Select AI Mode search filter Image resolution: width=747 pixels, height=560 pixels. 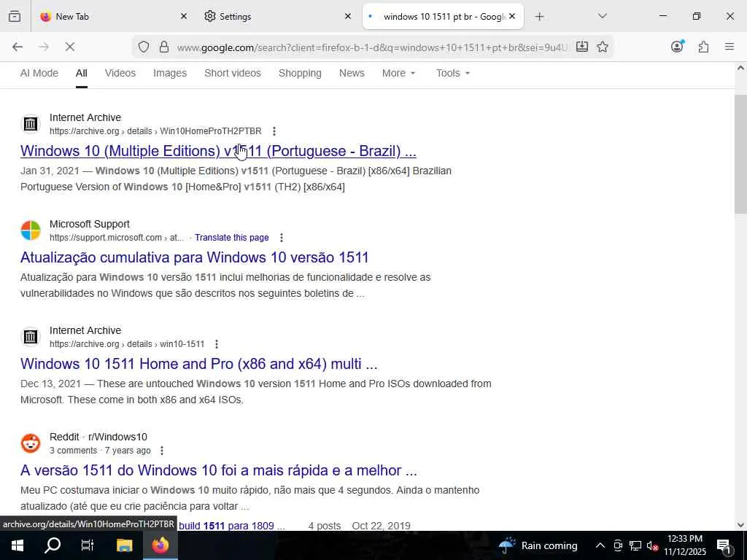click(39, 73)
